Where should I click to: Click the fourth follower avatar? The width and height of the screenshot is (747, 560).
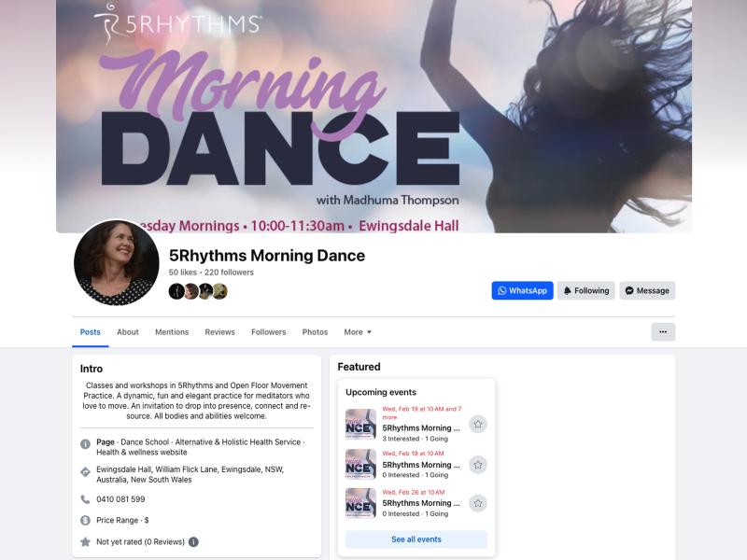[220, 291]
